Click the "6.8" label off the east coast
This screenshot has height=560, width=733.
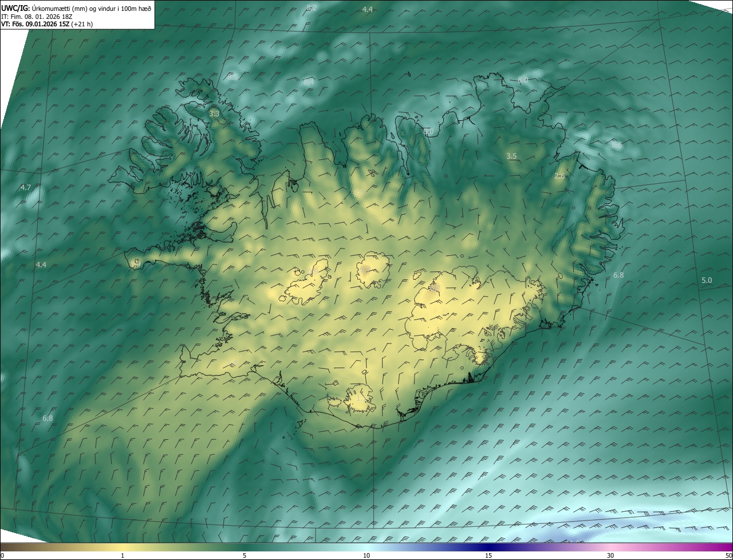tap(618, 275)
